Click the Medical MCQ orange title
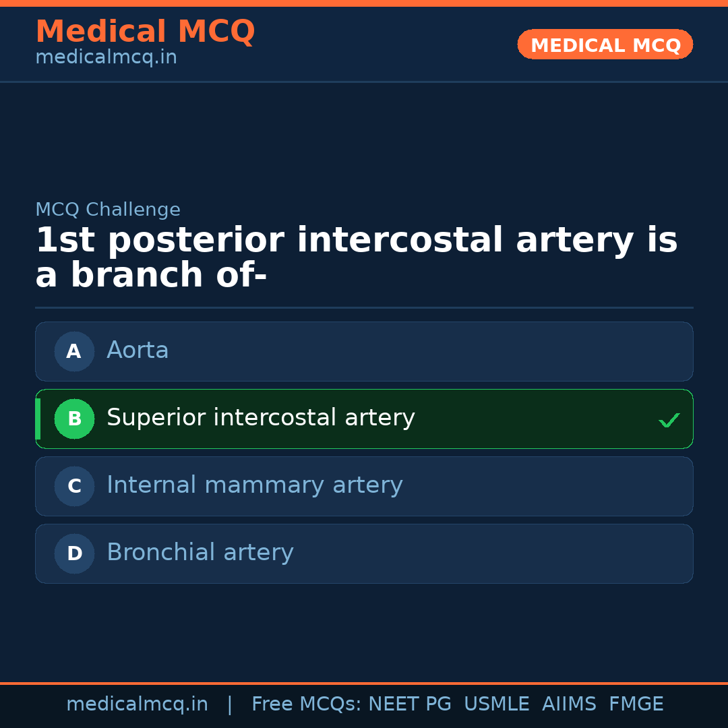The height and width of the screenshot is (728, 728). [145, 32]
